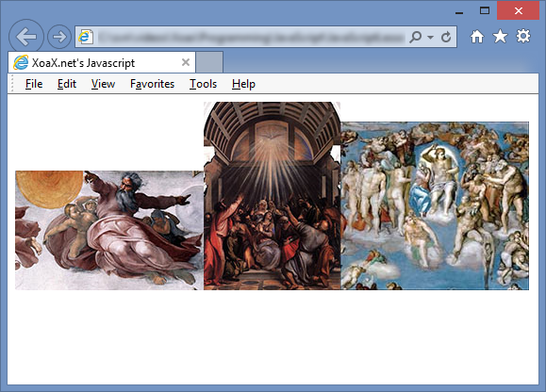The width and height of the screenshot is (546, 392).
Task: Open the Edit menu
Action: 67,84
